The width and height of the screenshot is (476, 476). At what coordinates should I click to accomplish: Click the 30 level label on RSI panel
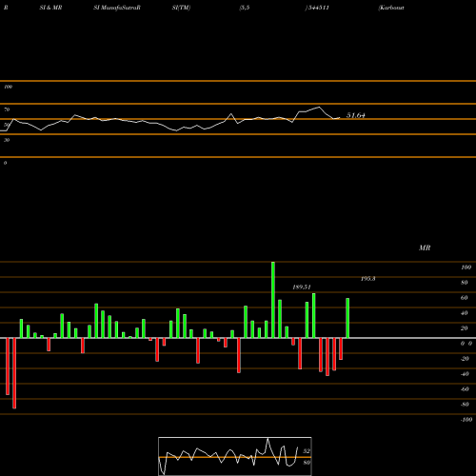coord(7,140)
